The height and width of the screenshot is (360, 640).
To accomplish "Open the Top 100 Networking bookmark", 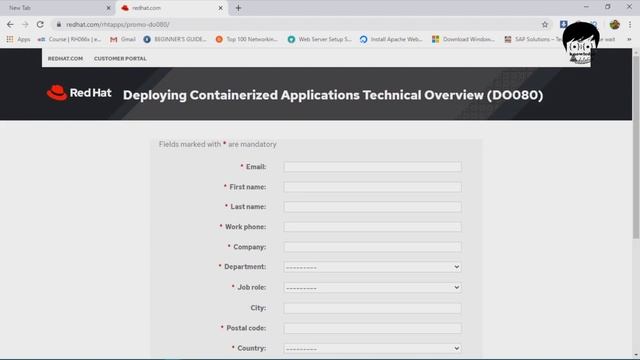I will click(247, 39).
